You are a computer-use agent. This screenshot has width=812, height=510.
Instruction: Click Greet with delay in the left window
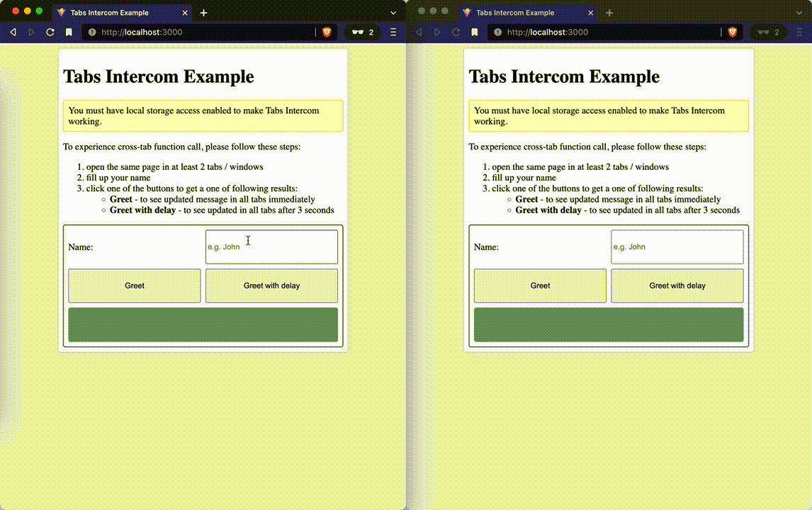click(271, 285)
